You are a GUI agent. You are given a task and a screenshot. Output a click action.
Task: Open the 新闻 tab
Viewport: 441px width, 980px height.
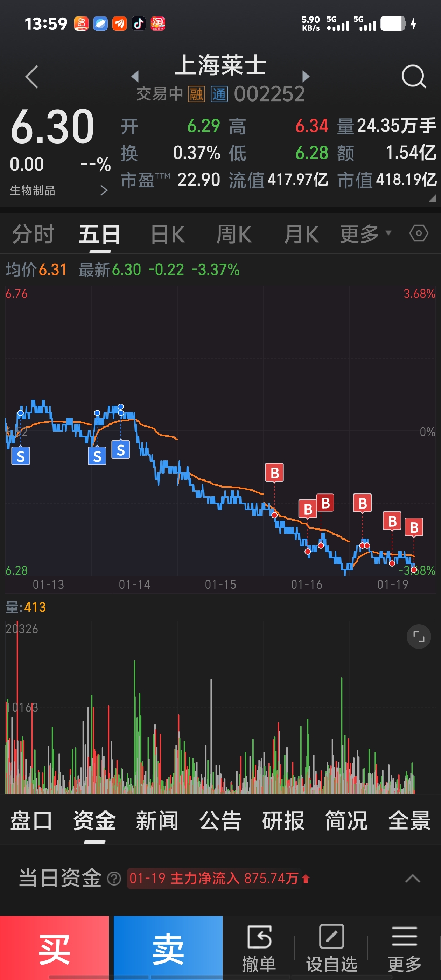[x=157, y=821]
